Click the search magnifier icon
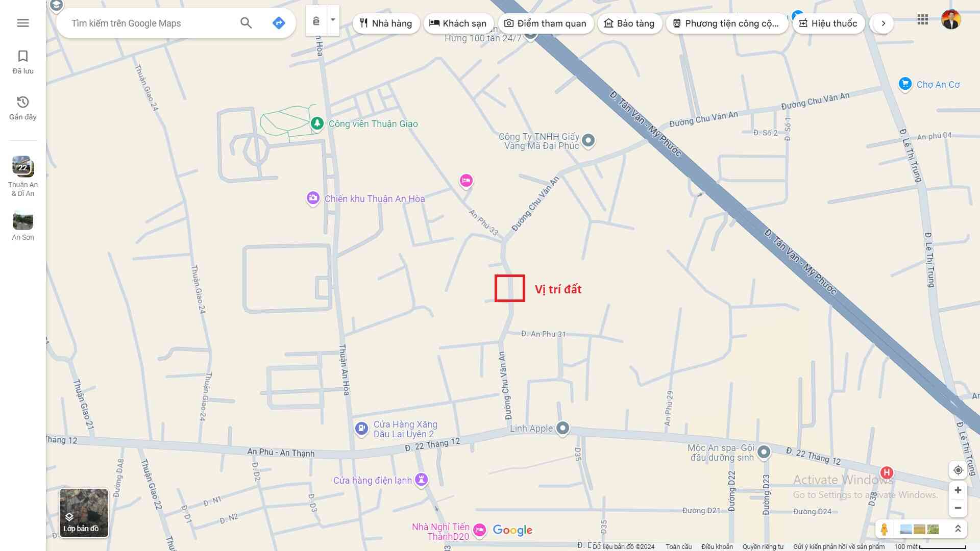 [x=246, y=23]
